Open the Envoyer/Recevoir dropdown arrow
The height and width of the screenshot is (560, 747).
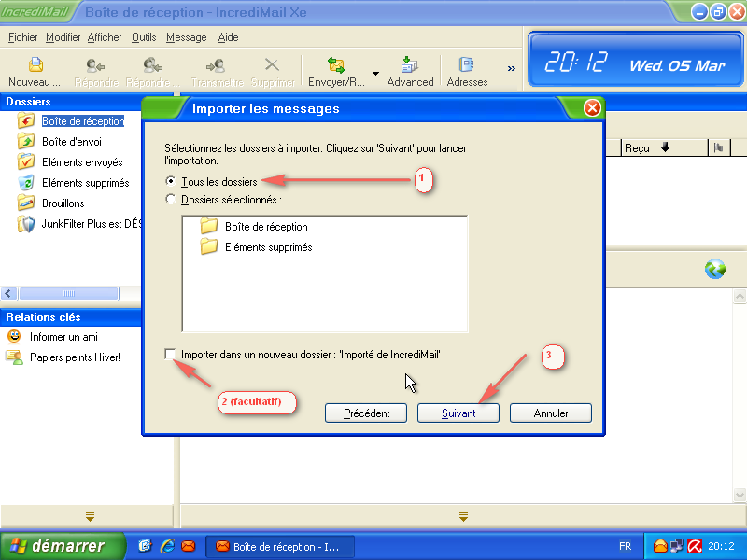click(375, 74)
